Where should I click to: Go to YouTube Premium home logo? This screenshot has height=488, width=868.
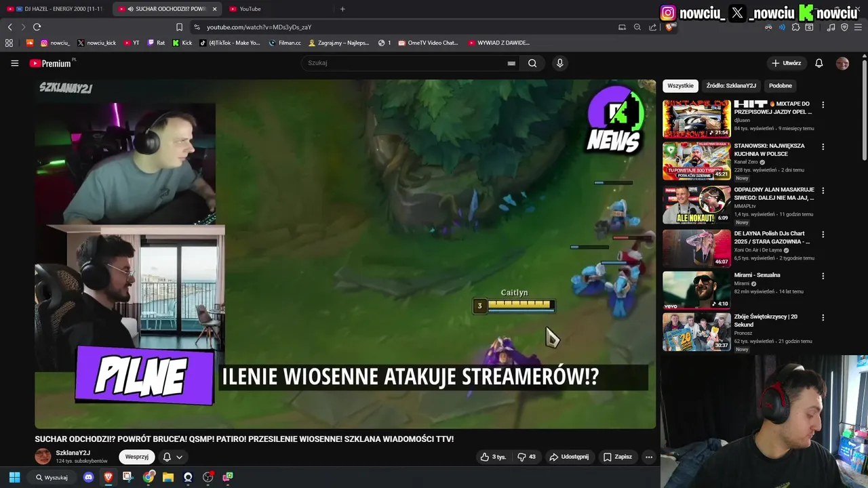click(x=52, y=63)
